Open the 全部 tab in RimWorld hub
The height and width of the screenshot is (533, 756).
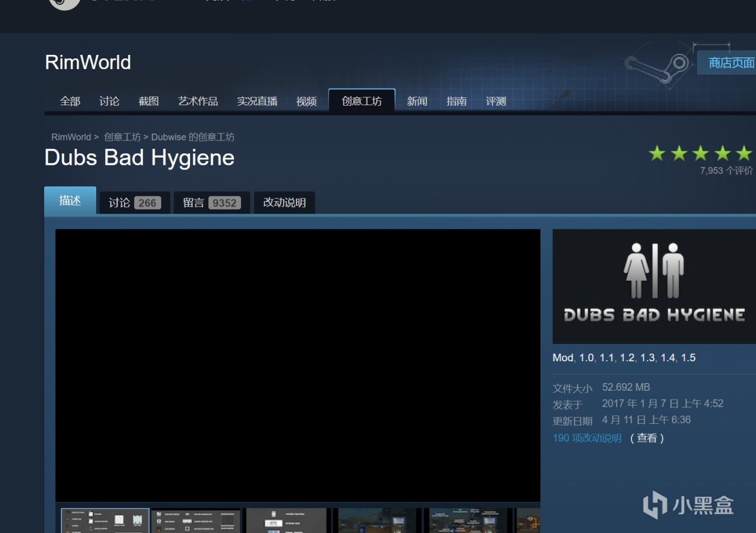click(x=70, y=102)
